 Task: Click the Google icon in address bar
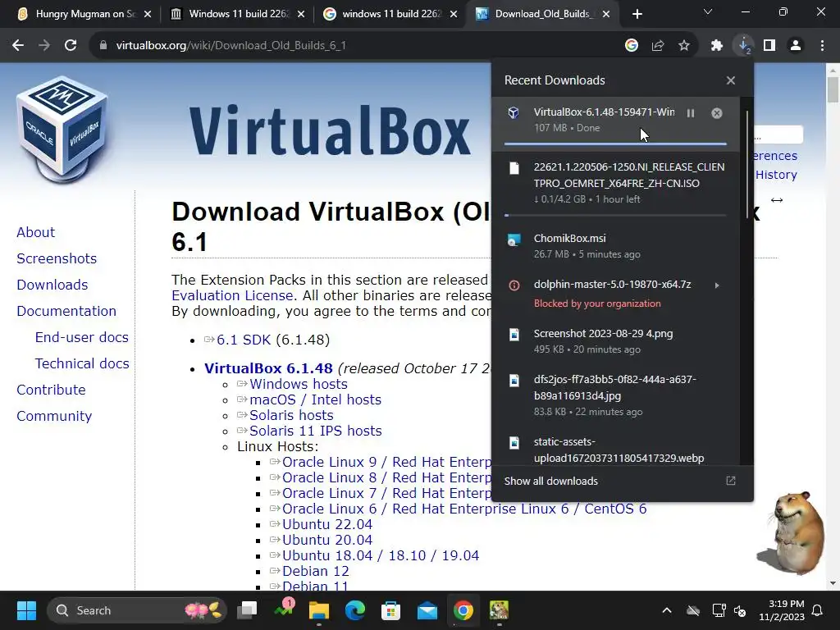pyautogui.click(x=632, y=46)
